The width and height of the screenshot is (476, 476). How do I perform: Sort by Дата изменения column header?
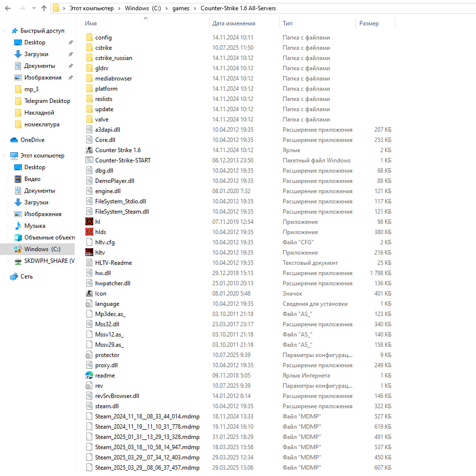pos(233,23)
